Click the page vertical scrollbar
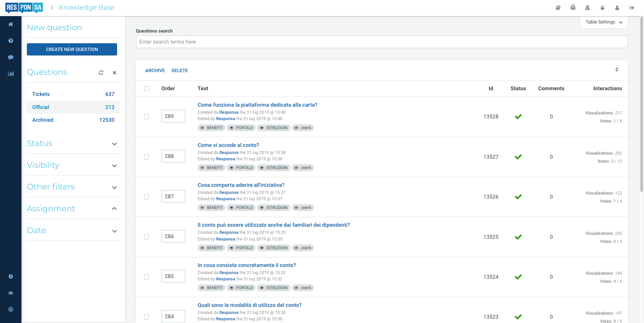644x323 pixels. click(x=642, y=104)
